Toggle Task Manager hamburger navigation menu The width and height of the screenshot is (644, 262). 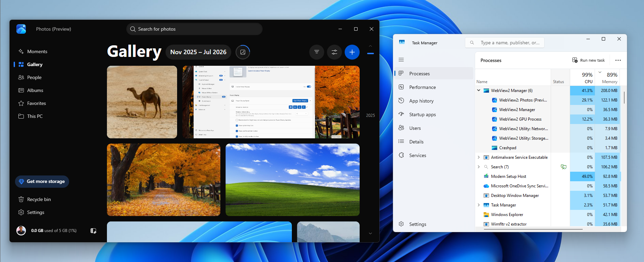pos(401,60)
